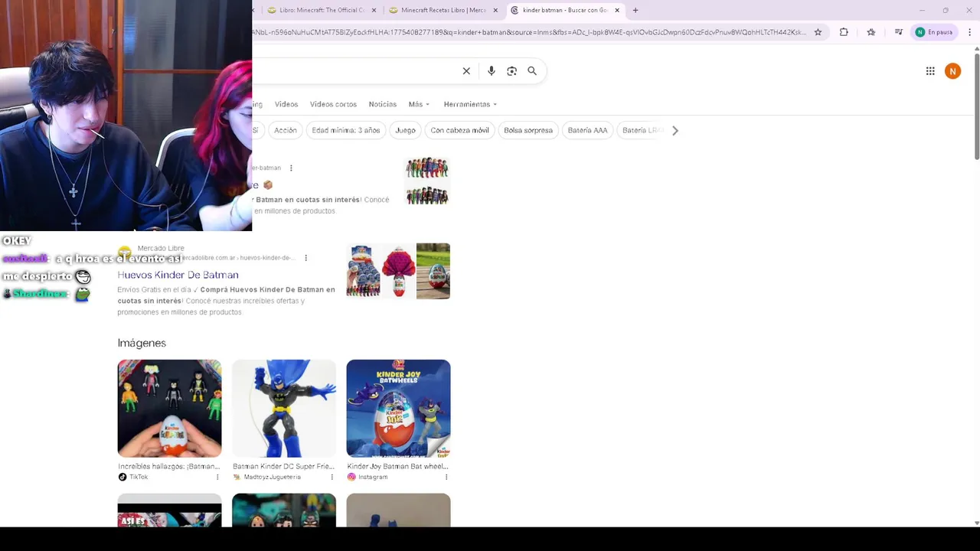Open search by image (Lens) icon
This screenshot has height=551, width=980.
point(511,71)
